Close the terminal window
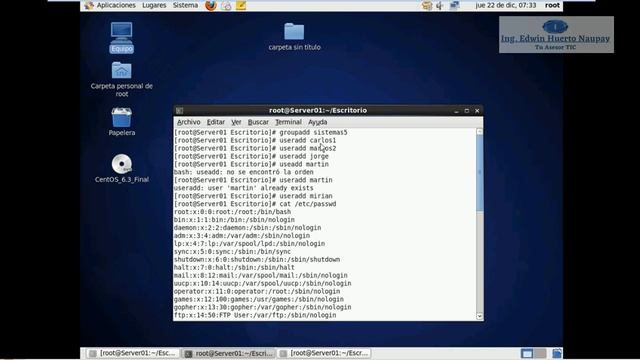The image size is (640, 360). (x=477, y=111)
